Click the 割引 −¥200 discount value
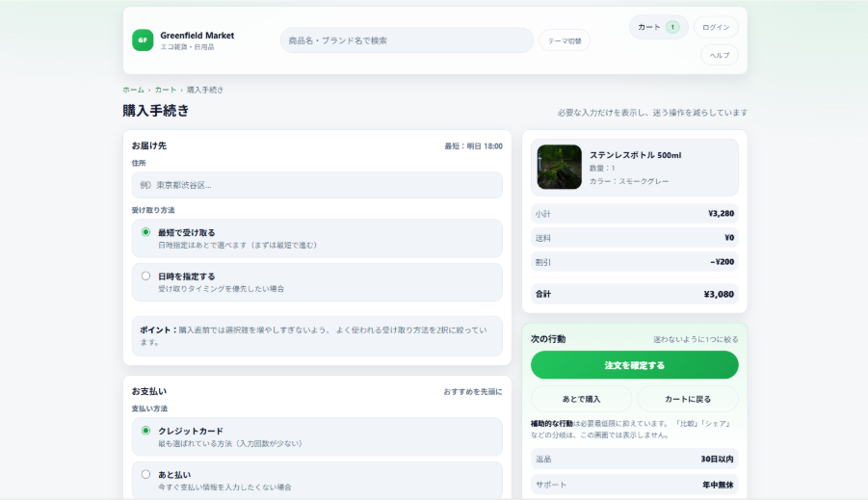Screen dimensions: 868x500 pos(722,262)
